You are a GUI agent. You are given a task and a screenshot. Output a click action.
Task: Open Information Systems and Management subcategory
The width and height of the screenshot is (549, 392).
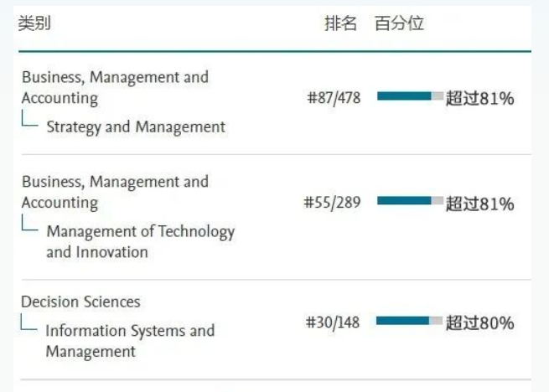click(130, 341)
